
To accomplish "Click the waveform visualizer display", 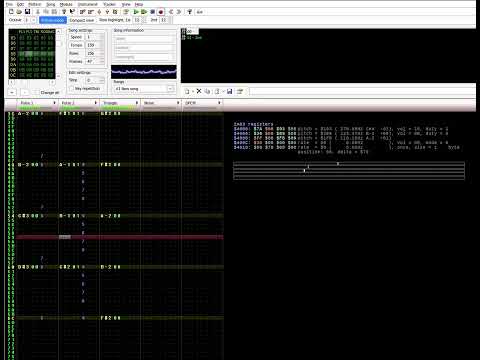I will 144,72.
